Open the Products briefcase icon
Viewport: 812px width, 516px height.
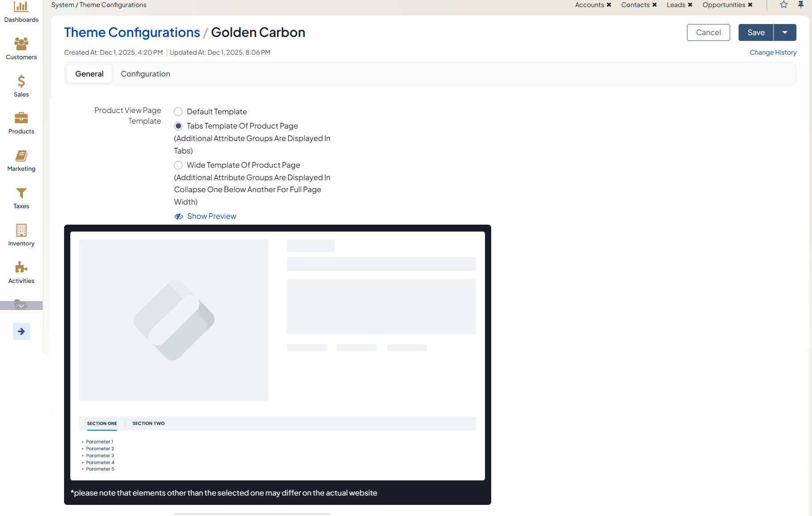21,118
